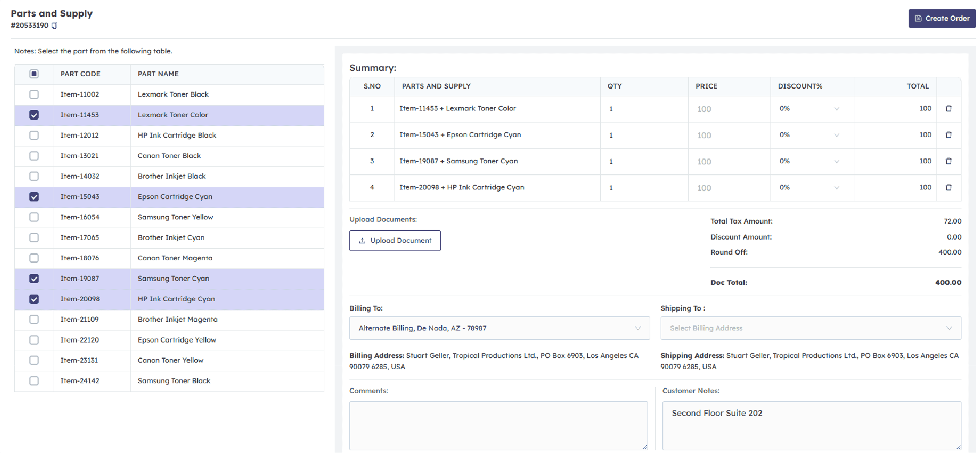The width and height of the screenshot is (980, 453).
Task: Toggle the select-all header checkbox
Action: [34, 74]
